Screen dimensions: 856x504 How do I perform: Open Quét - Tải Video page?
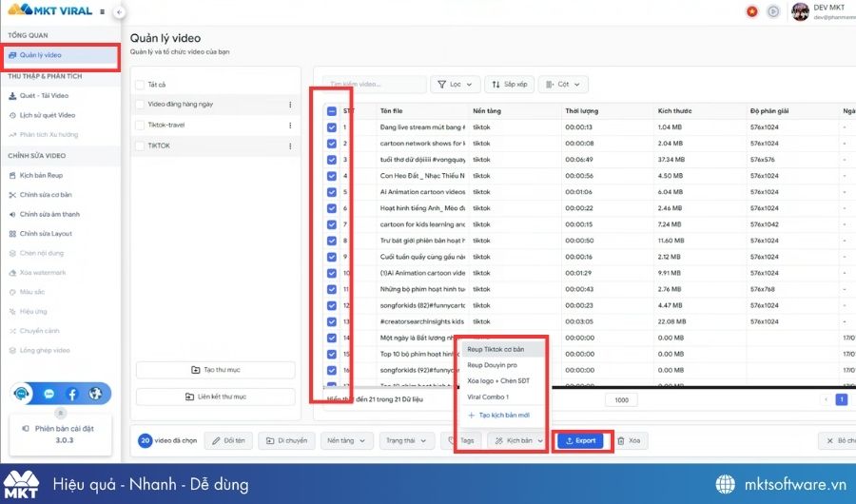coord(44,95)
